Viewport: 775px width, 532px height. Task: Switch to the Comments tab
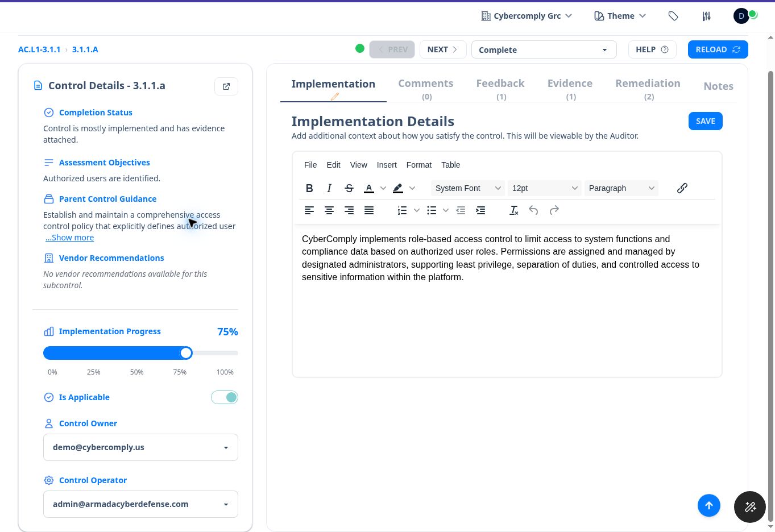(426, 89)
